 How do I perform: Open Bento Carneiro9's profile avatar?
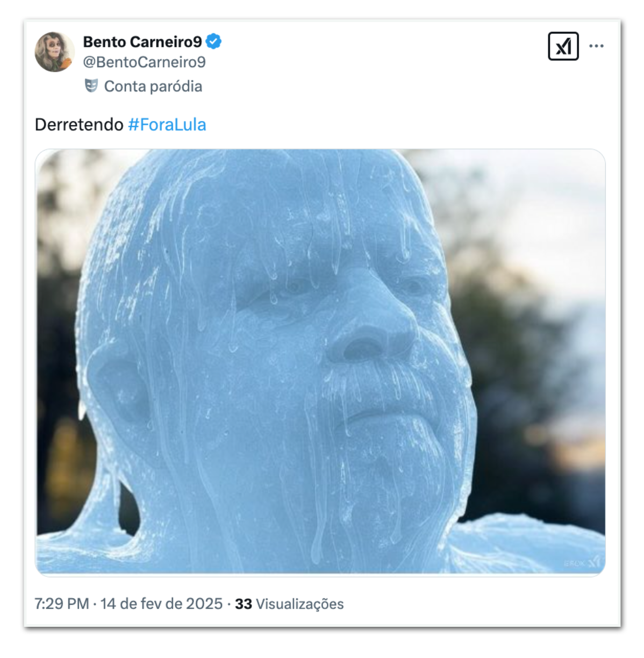[54, 52]
